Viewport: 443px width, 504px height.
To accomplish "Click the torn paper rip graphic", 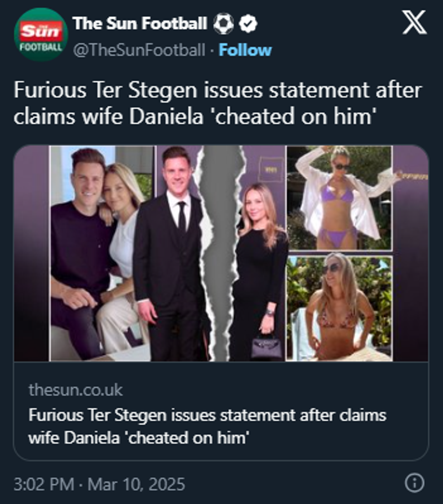I will (217, 253).
